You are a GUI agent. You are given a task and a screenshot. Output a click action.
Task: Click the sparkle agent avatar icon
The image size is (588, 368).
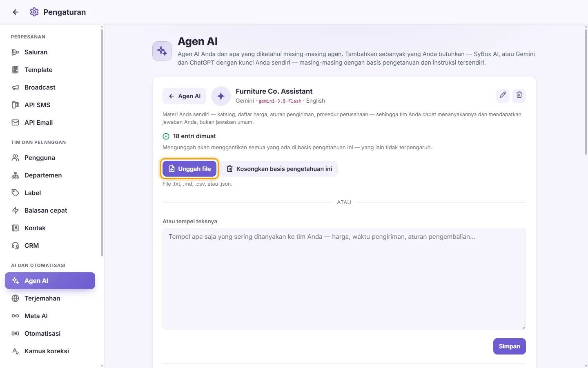click(221, 96)
